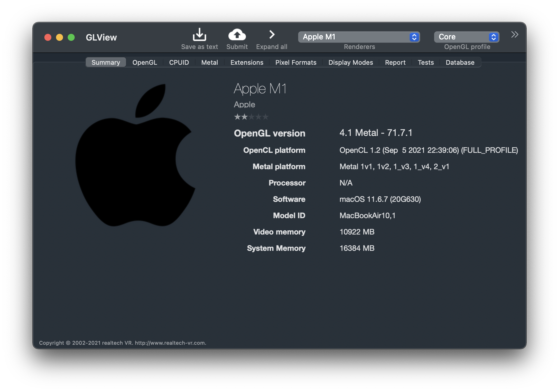
Task: Switch to the Database tab
Action: coord(460,62)
